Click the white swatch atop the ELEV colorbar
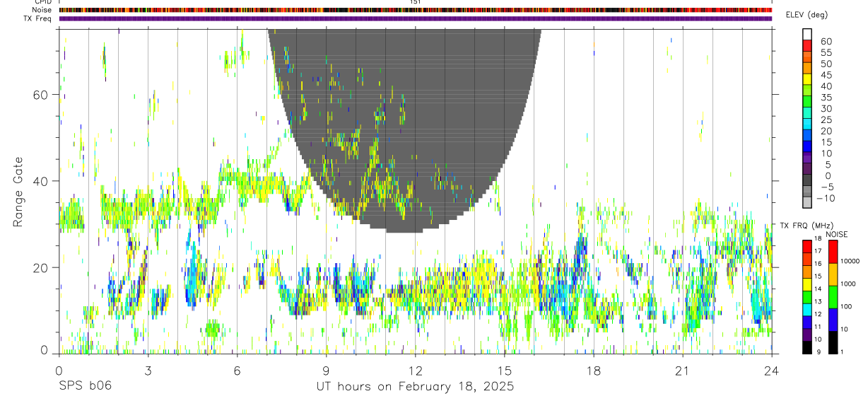868x401 pixels. [807, 34]
